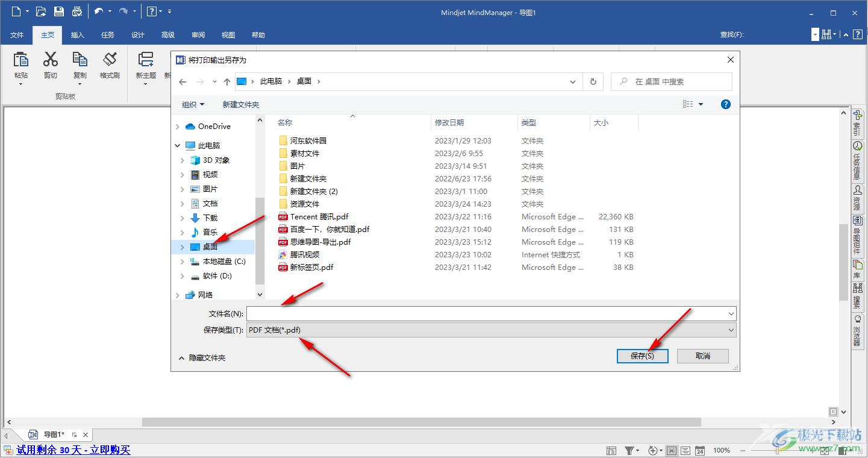Click the Redo arrow icon

point(123,11)
